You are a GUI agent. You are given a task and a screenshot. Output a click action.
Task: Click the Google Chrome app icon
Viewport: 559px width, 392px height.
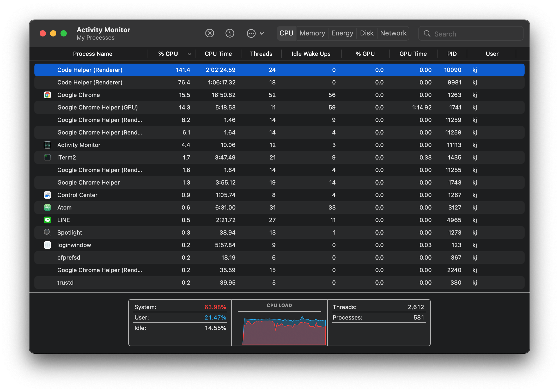coord(47,95)
